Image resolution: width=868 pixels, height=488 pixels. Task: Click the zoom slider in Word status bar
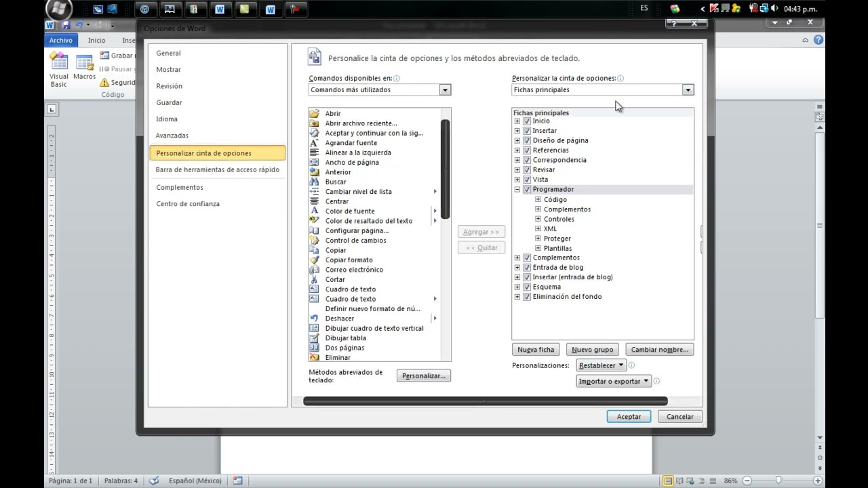click(x=778, y=481)
